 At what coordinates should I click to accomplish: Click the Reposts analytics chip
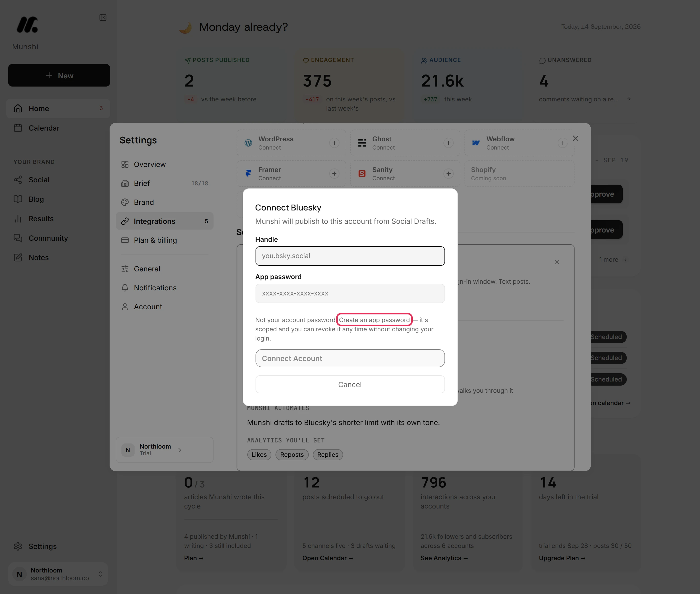292,455
